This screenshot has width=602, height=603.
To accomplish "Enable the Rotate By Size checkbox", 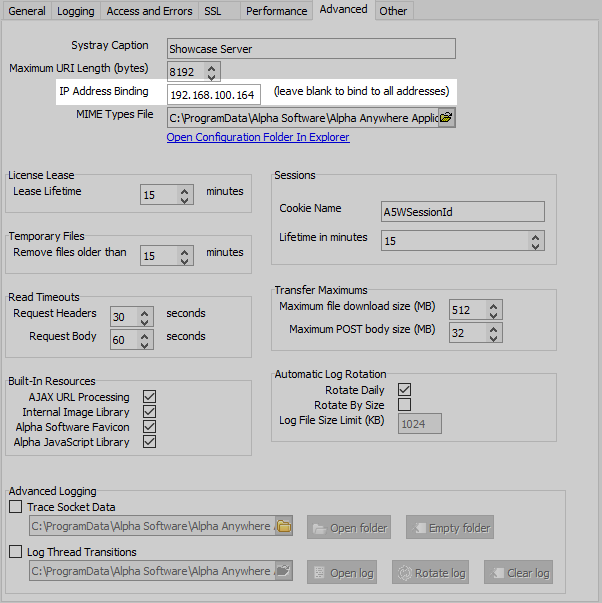I will tap(404, 405).
